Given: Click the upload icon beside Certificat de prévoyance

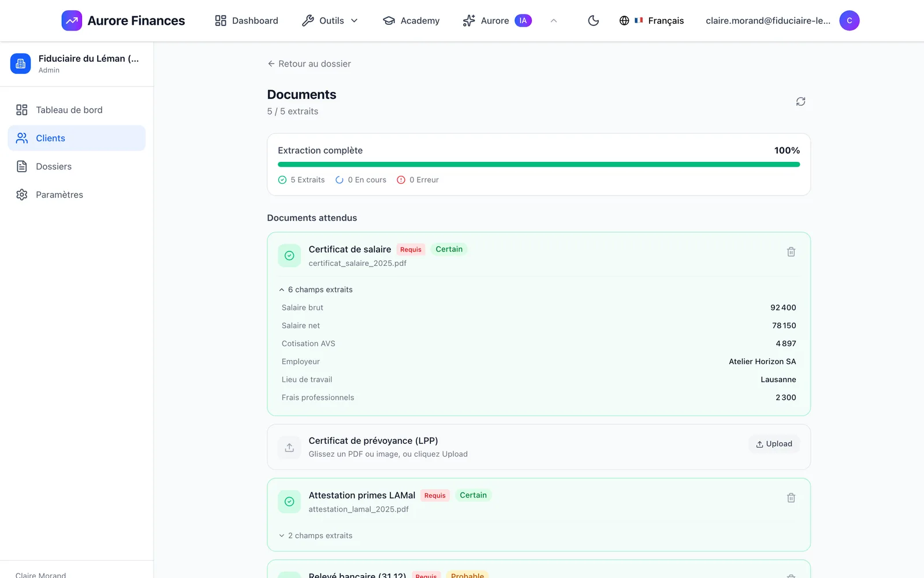Looking at the screenshot, I should point(289,447).
